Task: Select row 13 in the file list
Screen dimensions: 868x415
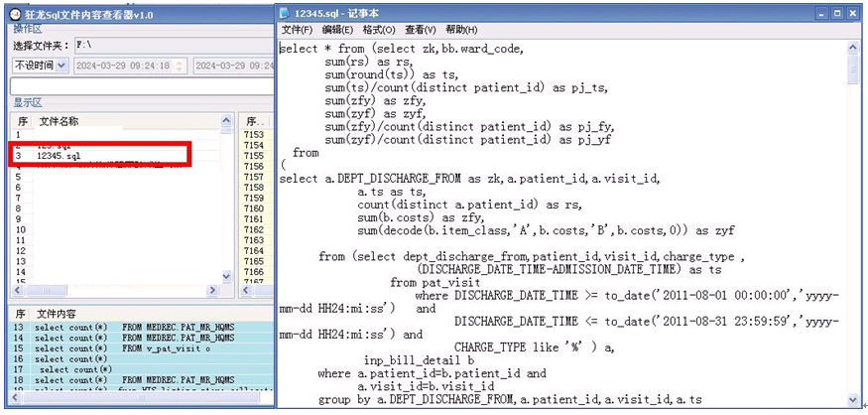Action: 116,261
